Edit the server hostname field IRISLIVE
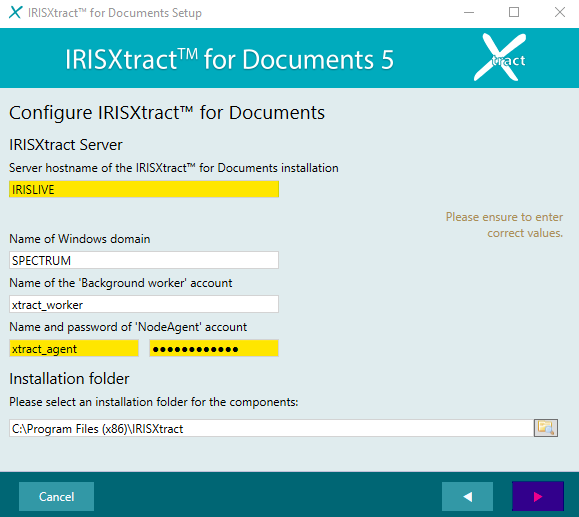The width and height of the screenshot is (579, 517). (144, 189)
